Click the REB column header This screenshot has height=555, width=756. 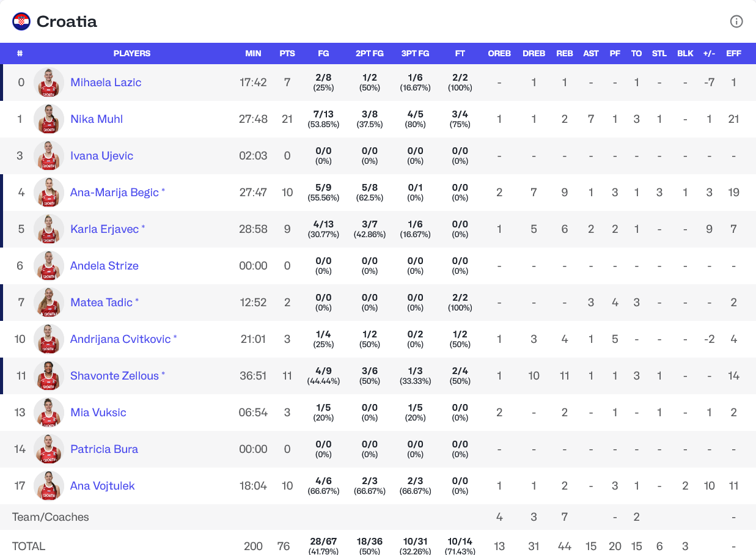coord(565,53)
